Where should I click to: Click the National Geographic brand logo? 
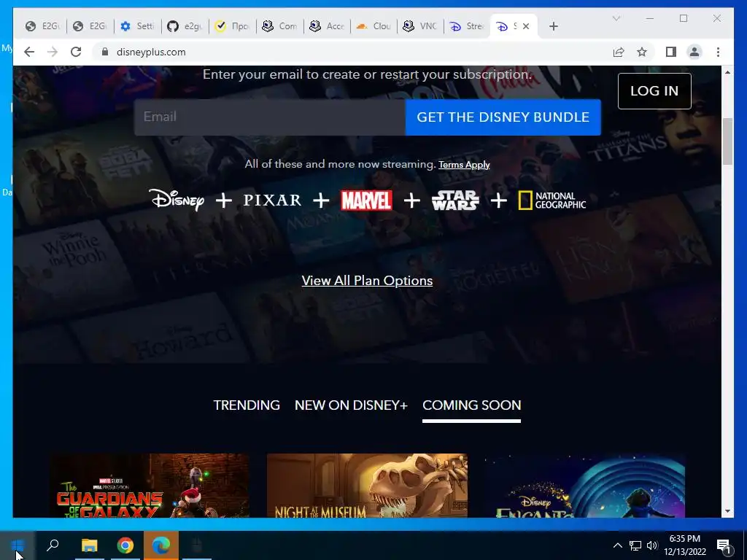click(552, 201)
